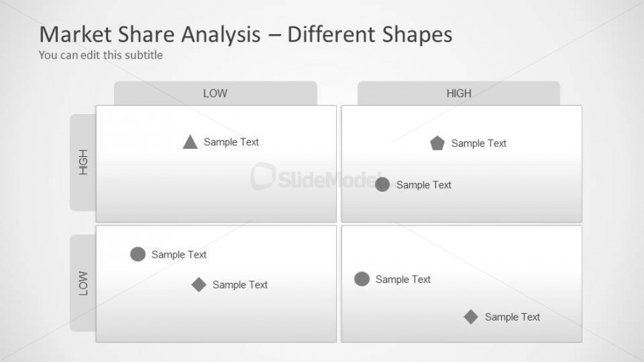Click the diamond in the bottom-right quadrant
The height and width of the screenshot is (362, 644).
point(471,317)
